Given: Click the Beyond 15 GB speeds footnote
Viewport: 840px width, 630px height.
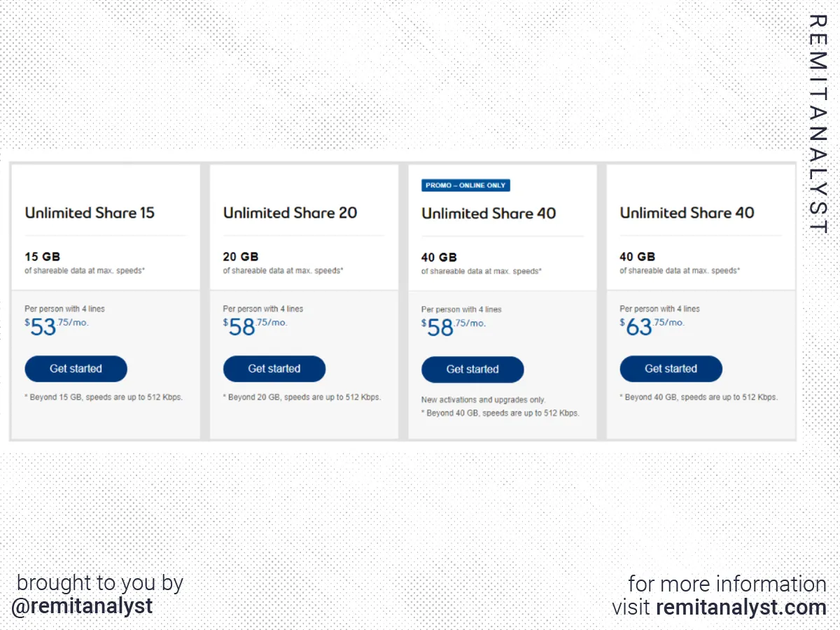Looking at the screenshot, I should pyautogui.click(x=104, y=398).
